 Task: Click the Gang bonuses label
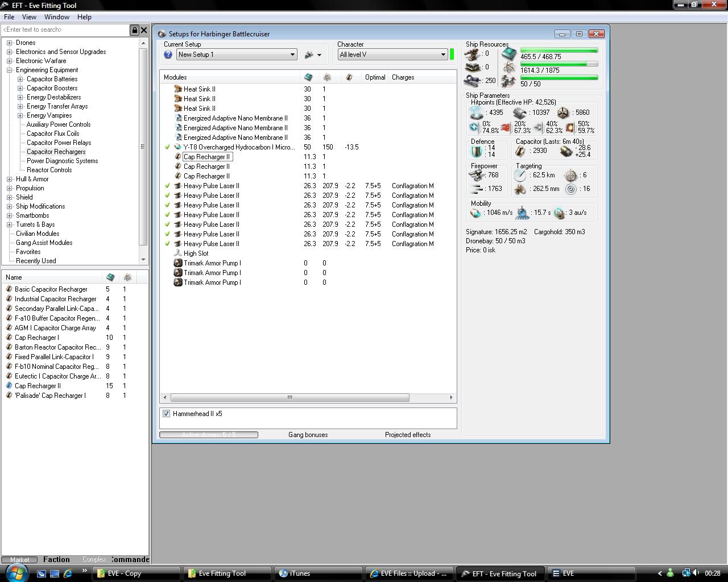click(308, 435)
